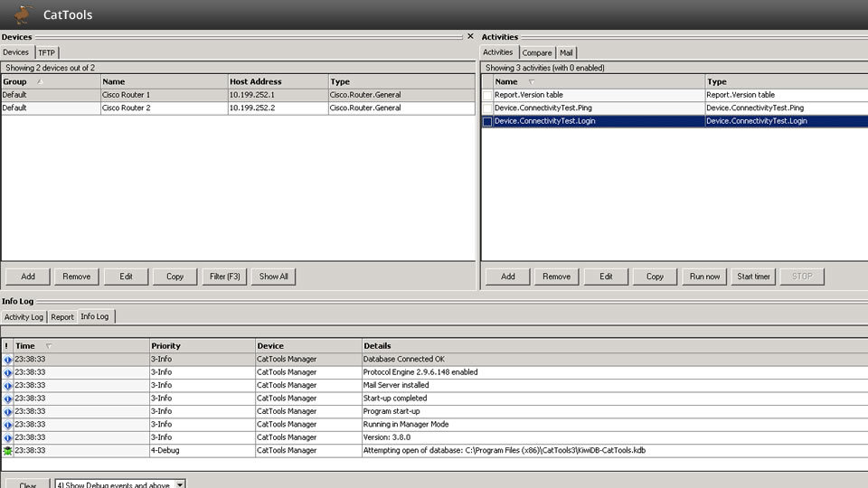
Task: Enable the Report.Version table activity checkbox
Action: coord(487,95)
